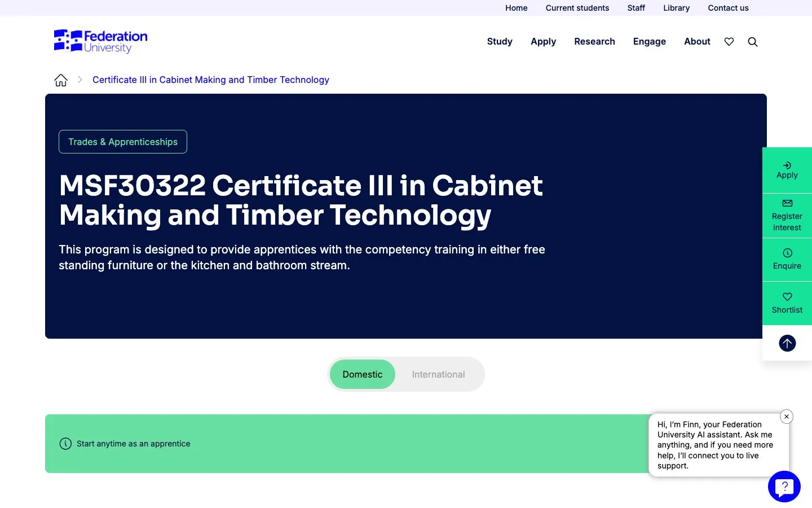Open the Study menu
The image size is (812, 508).
coord(500,42)
